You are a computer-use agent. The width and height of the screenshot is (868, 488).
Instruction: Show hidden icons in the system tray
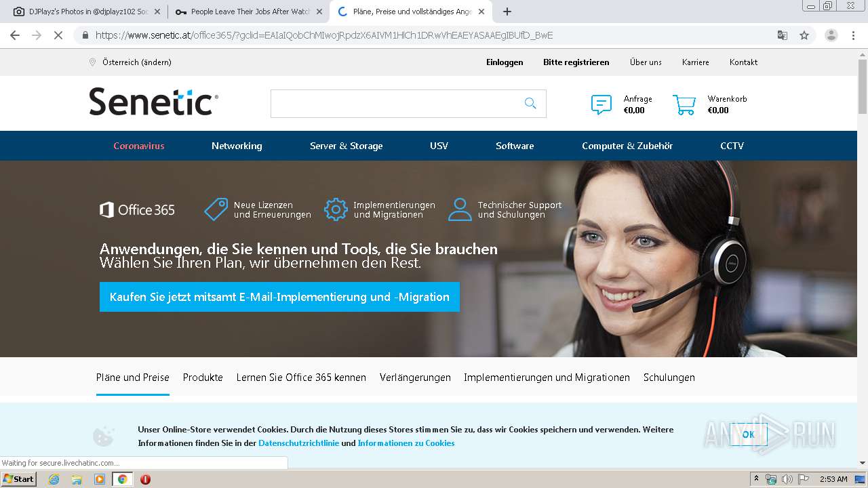tap(757, 479)
